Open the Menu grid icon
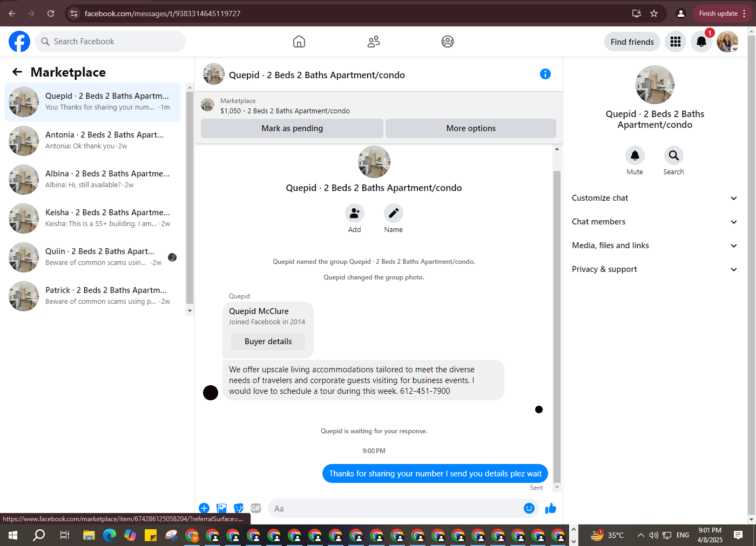The height and width of the screenshot is (546, 756). click(676, 42)
